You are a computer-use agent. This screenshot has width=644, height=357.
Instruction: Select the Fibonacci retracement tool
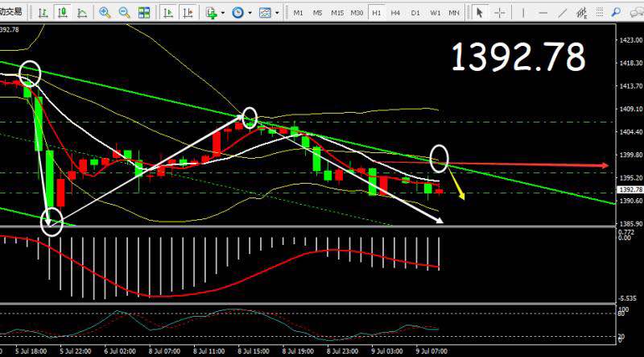pos(598,13)
